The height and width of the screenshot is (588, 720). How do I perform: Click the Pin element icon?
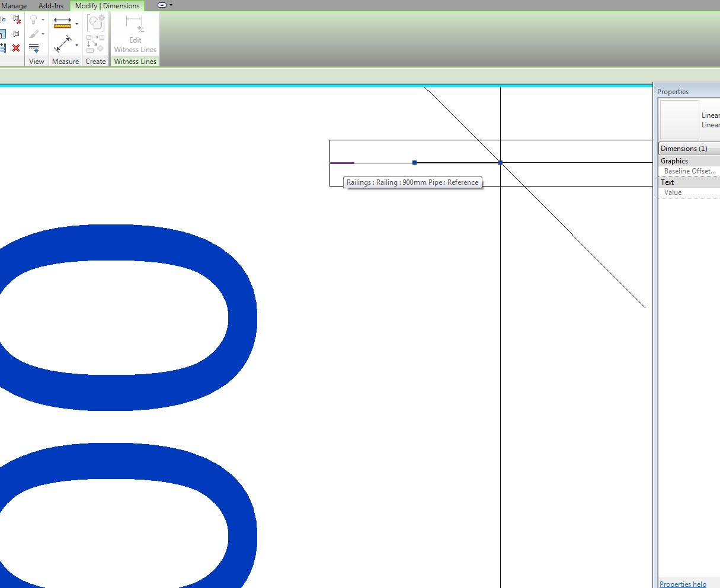pyautogui.click(x=15, y=34)
